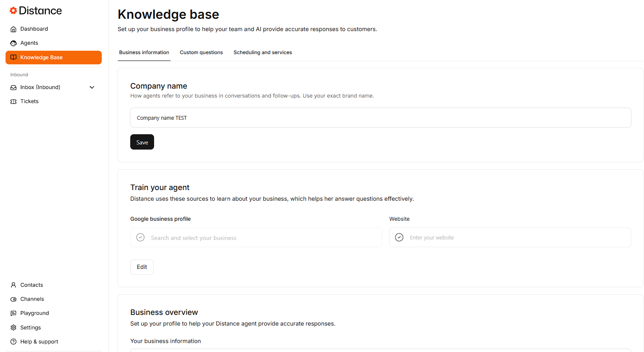This screenshot has height=352, width=644.
Task: Switch to the Custom questions tab
Action: (x=201, y=52)
